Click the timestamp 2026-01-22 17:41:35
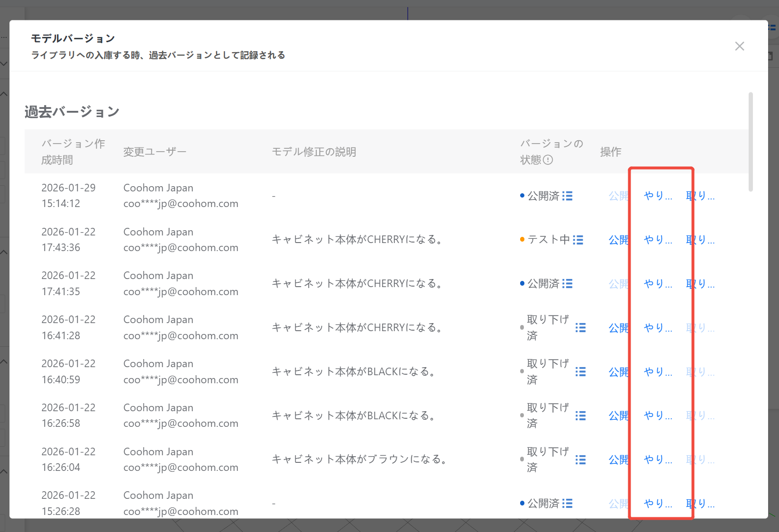 [68, 283]
